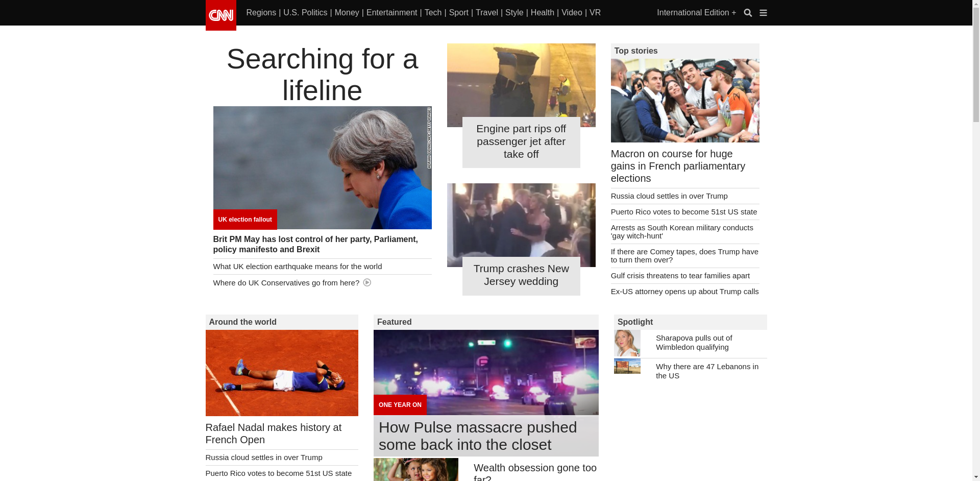Click the video play icon beside UK Conservatives link

(x=367, y=282)
